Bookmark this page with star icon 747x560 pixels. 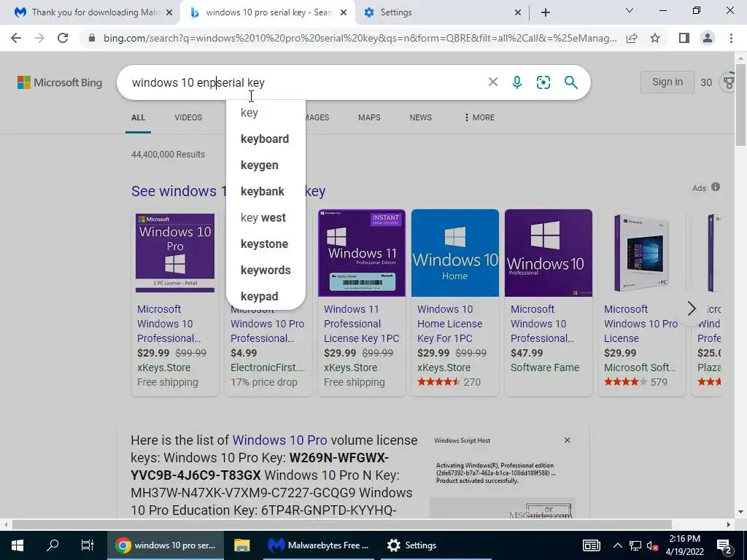(x=655, y=38)
